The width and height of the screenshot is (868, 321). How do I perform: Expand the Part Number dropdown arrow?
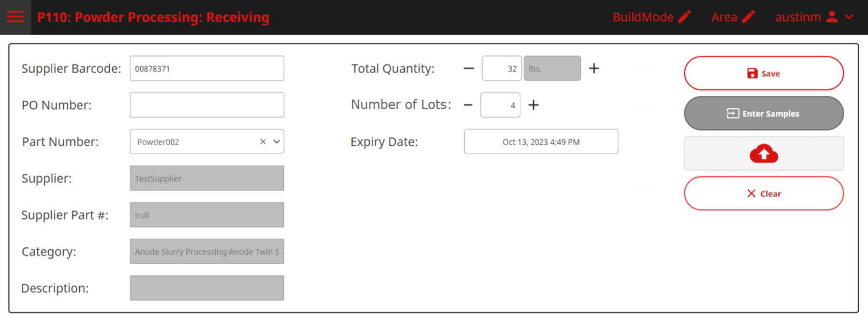(x=277, y=142)
